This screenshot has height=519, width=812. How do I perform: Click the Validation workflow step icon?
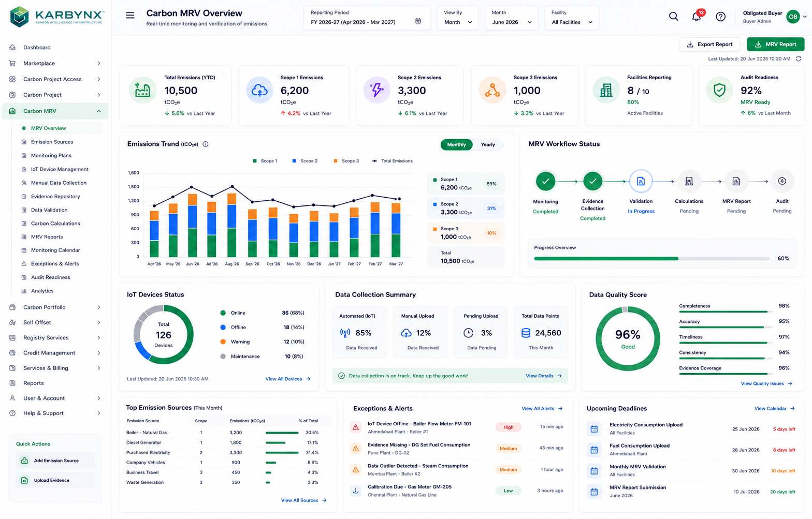[641, 181]
